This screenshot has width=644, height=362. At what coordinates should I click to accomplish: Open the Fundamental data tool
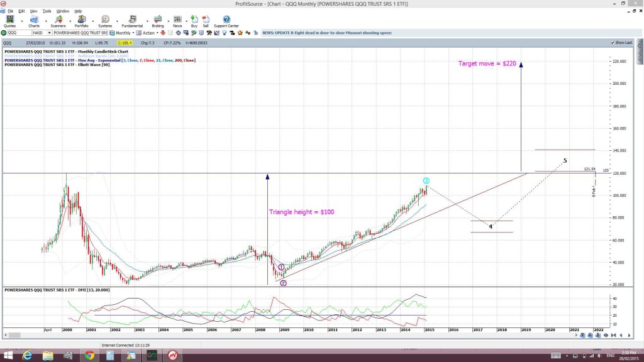(x=132, y=21)
